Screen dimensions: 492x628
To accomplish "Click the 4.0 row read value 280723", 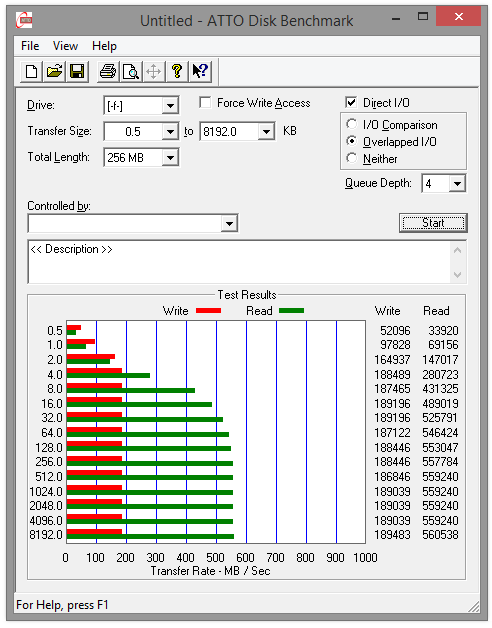I will click(440, 375).
